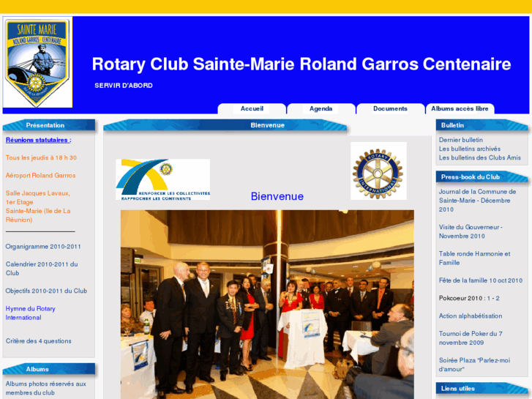Click the Réunions statutaires link

pyautogui.click(x=38, y=140)
